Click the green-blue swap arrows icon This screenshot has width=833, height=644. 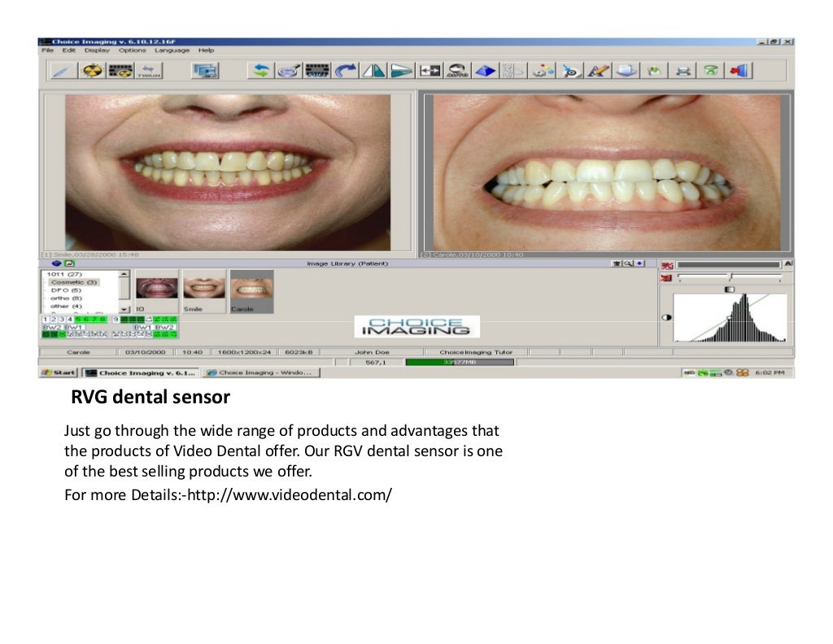(x=261, y=71)
